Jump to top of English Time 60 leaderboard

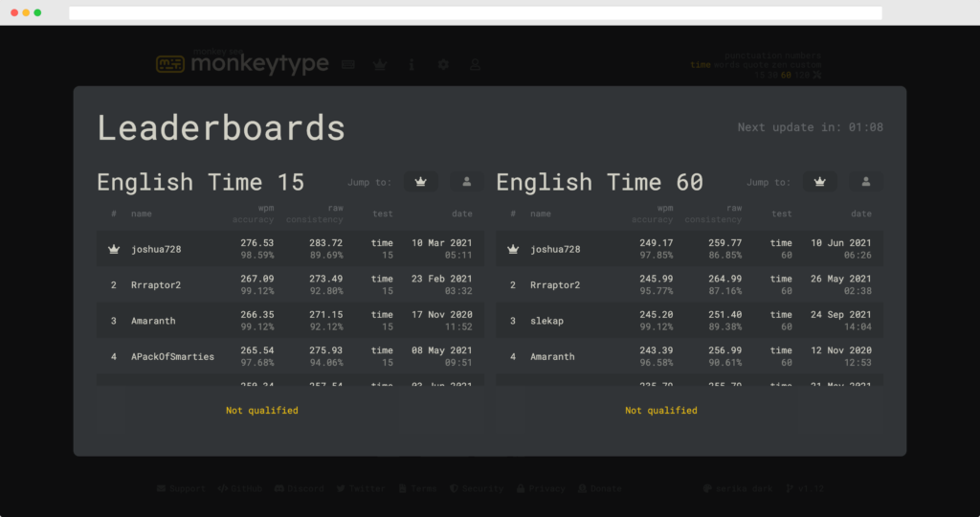(819, 182)
